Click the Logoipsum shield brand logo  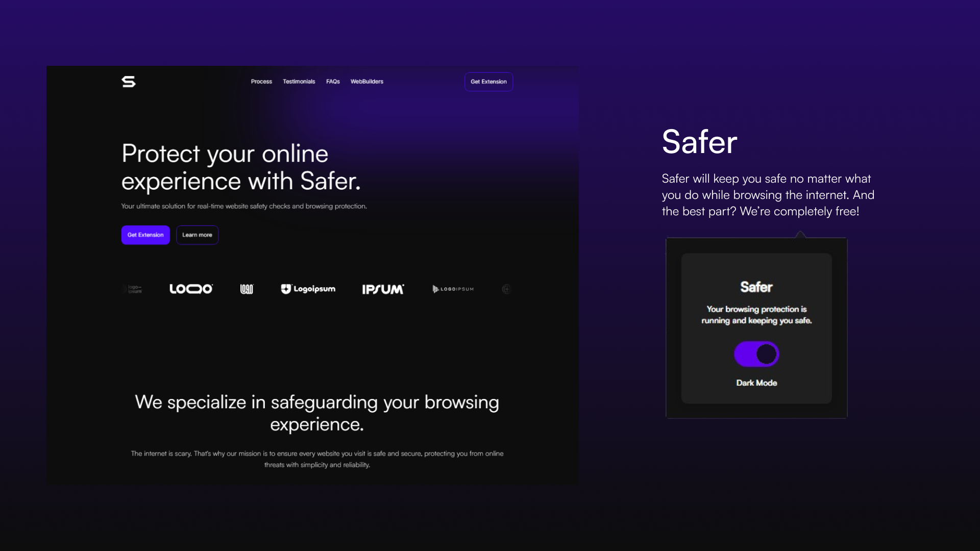pyautogui.click(x=308, y=289)
